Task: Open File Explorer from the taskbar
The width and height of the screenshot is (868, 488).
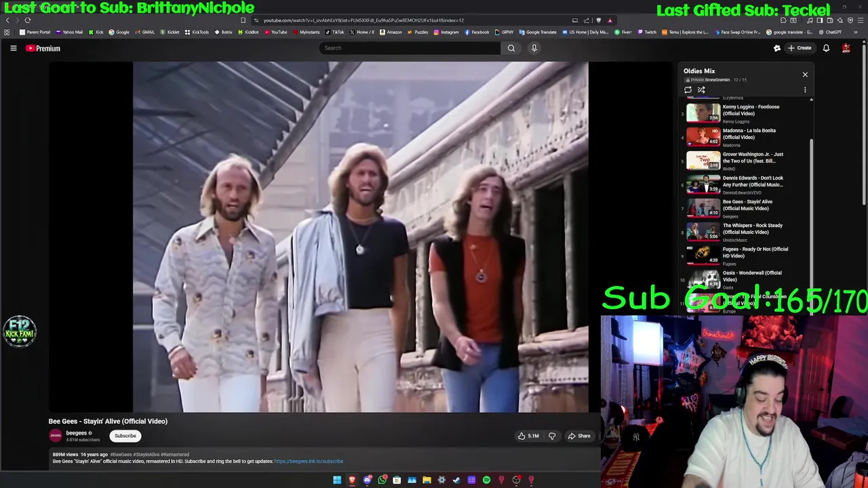Action: pos(427,481)
